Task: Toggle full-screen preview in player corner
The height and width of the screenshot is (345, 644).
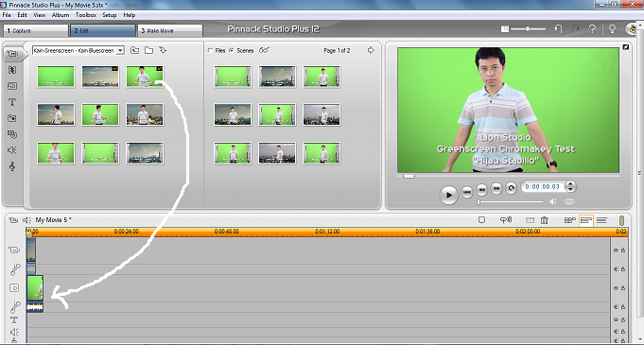Action: (x=625, y=47)
